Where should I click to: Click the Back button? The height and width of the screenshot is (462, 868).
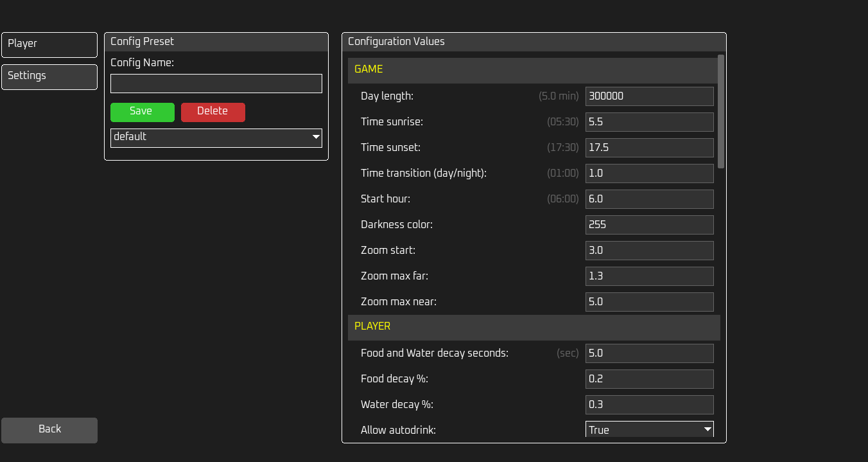[x=49, y=430]
